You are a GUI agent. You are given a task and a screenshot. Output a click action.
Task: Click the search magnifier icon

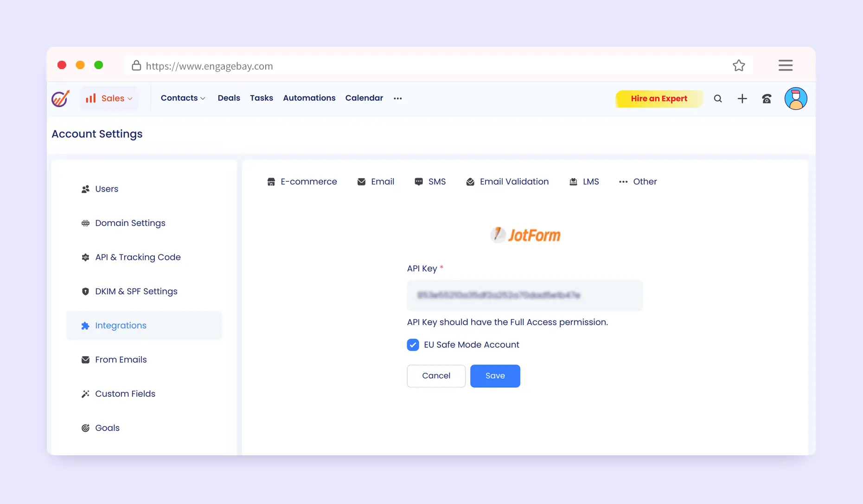[717, 98]
